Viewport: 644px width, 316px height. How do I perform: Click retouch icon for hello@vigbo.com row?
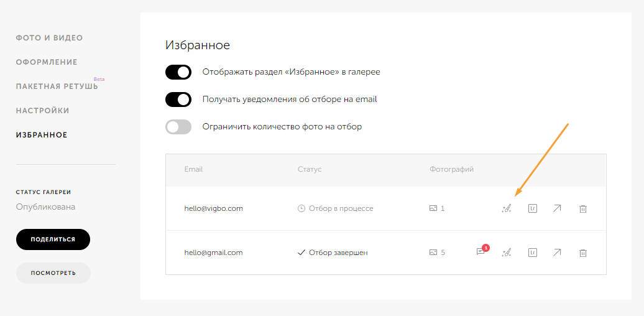click(507, 209)
